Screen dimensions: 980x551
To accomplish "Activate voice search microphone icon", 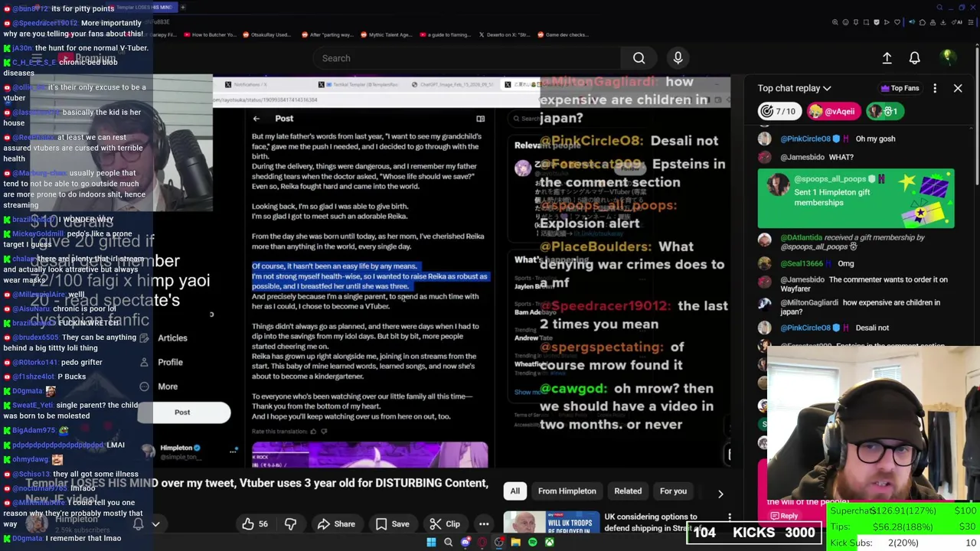I will click(678, 58).
